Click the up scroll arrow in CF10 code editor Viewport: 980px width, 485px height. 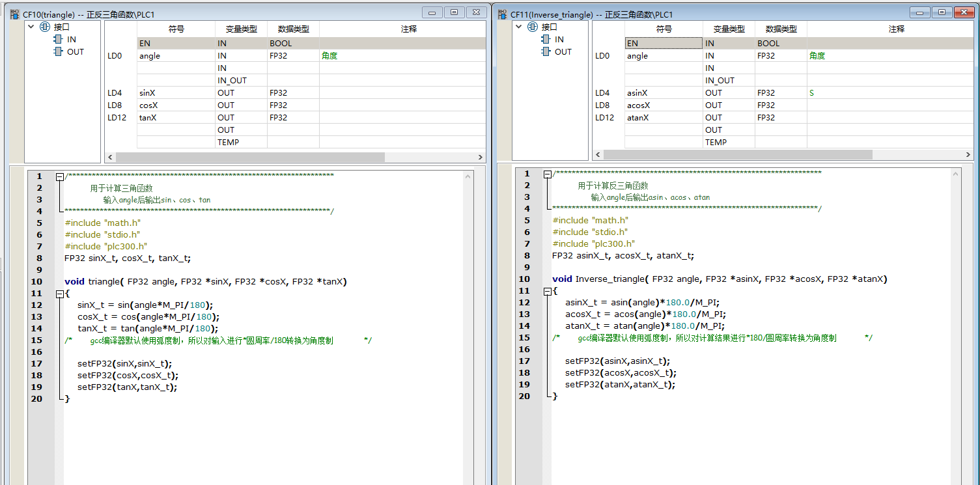pos(468,176)
